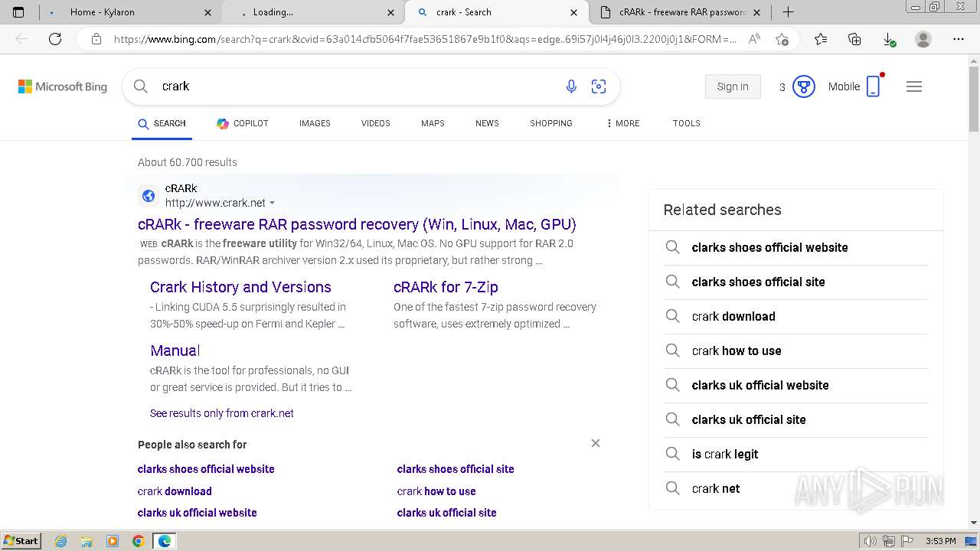980x551 pixels.
Task: Click 'clarks shoes official site' under People also search
Action: click(456, 469)
